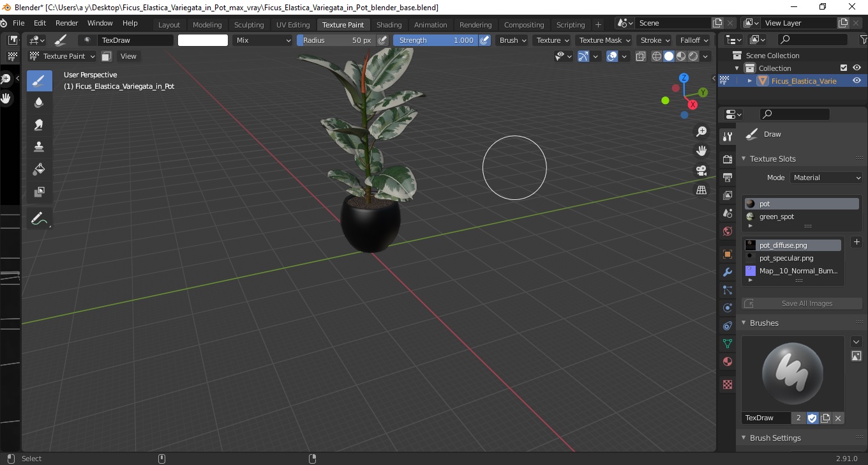Unlink the TexDraw brush with X button
The height and width of the screenshot is (465, 868).
[838, 418]
